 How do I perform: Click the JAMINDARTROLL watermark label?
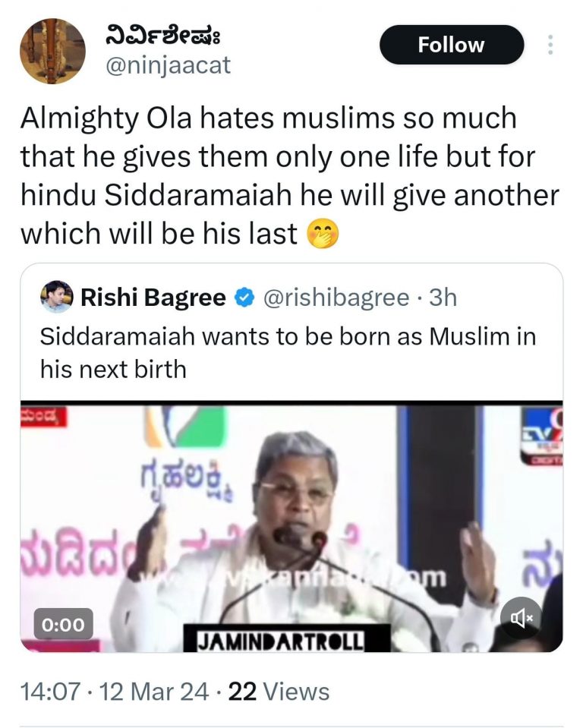[281, 641]
